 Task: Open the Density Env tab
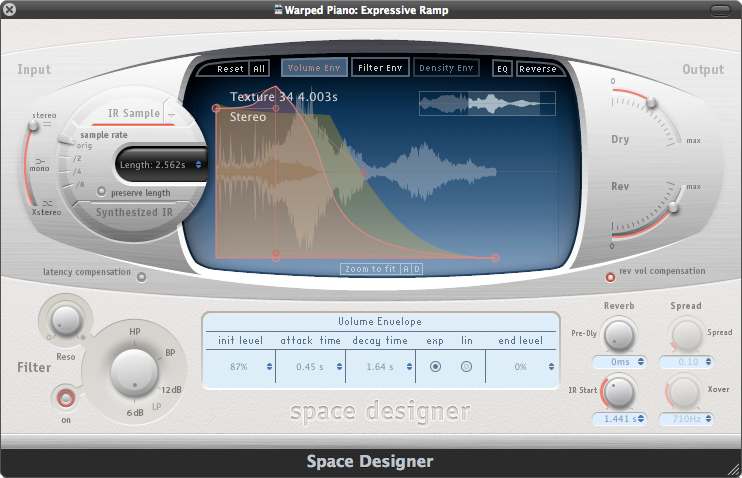[x=446, y=68]
